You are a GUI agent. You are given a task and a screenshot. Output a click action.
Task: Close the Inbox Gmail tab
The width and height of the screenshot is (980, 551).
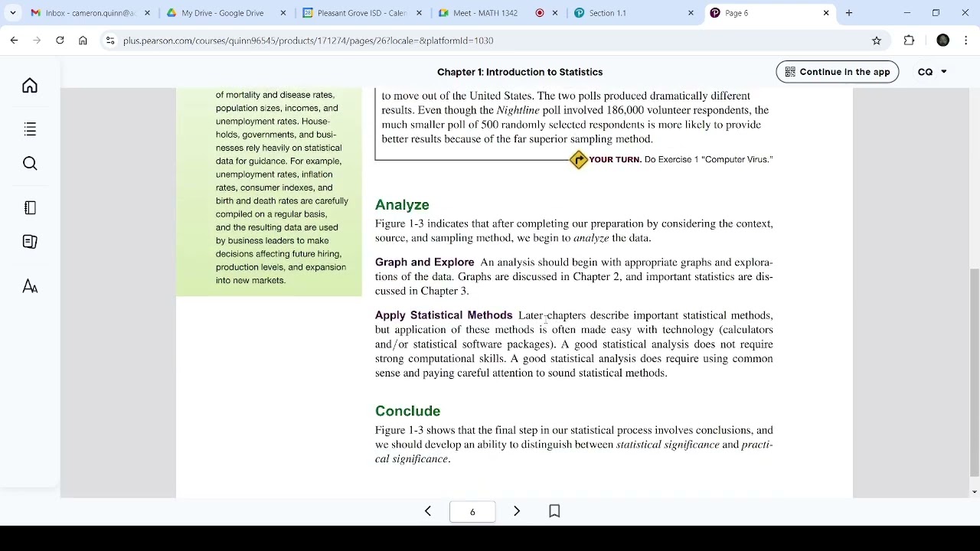point(148,13)
